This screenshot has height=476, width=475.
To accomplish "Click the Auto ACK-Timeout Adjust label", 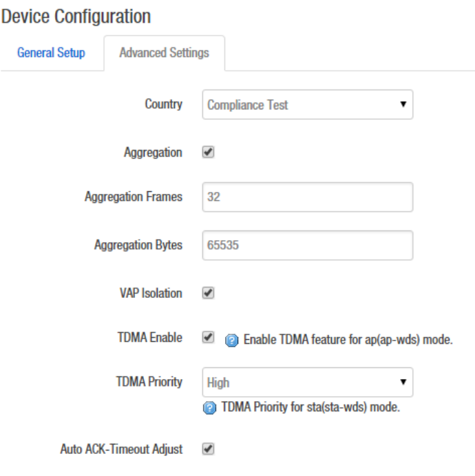I will pos(122,449).
